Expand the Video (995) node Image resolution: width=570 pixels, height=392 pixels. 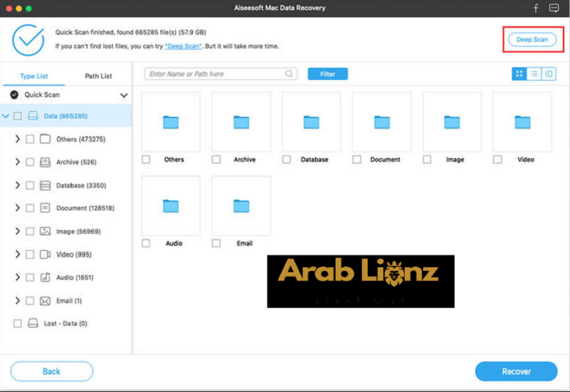click(x=17, y=254)
